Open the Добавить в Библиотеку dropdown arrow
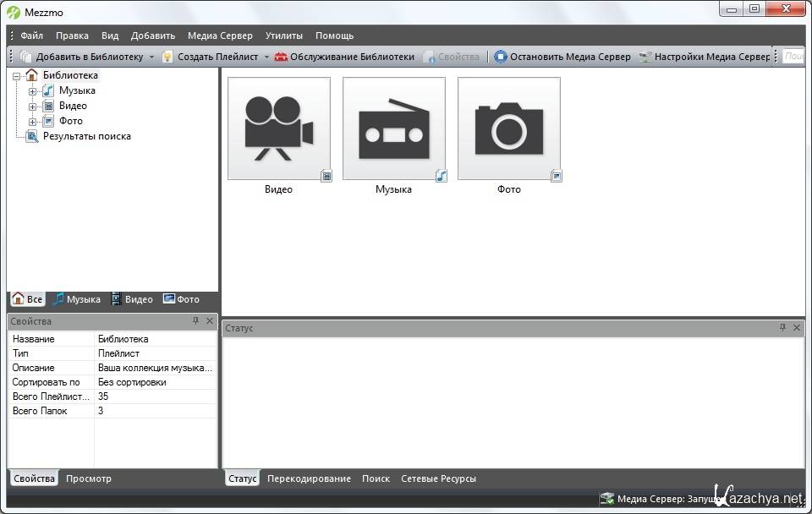 (x=152, y=57)
